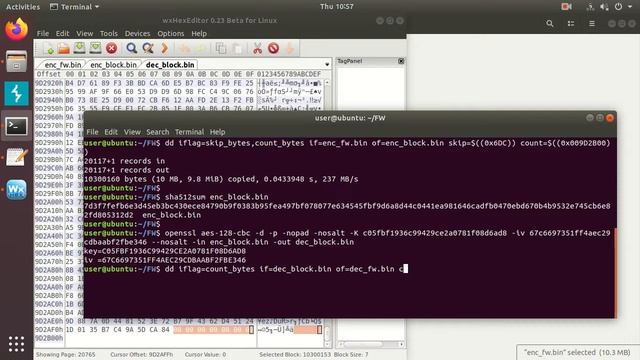Show Applications grid at dock bottom

click(16, 344)
